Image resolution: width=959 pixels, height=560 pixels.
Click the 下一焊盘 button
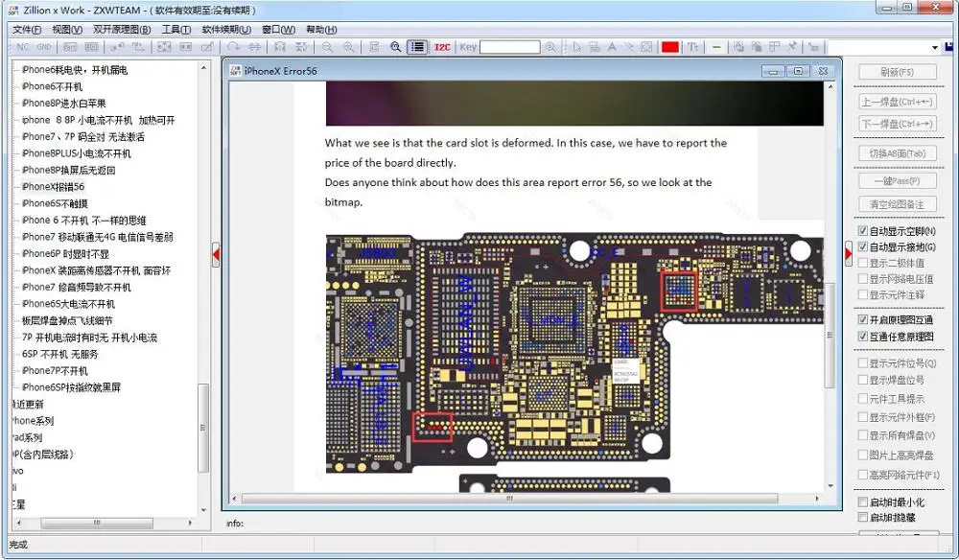(x=898, y=124)
